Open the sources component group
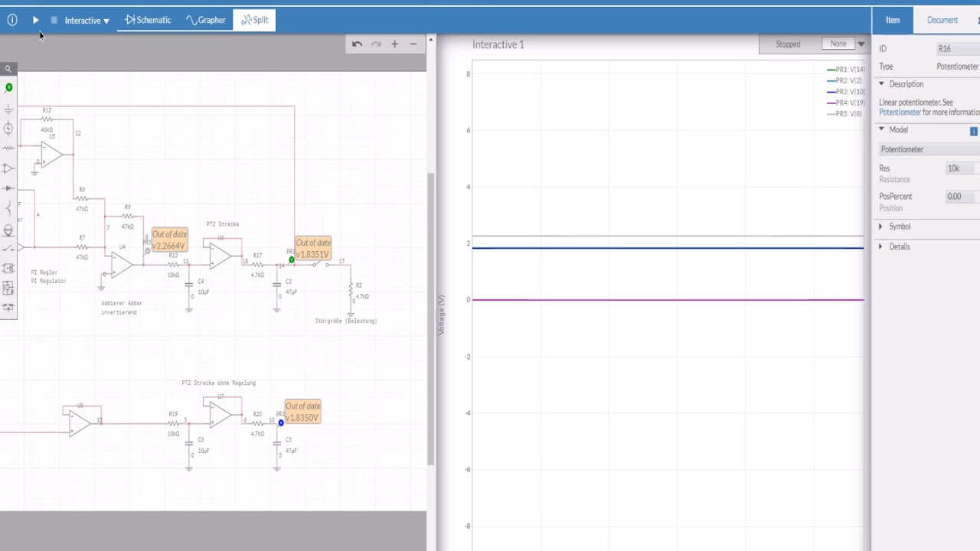Screen dimensions: 980x551 [x=8, y=128]
